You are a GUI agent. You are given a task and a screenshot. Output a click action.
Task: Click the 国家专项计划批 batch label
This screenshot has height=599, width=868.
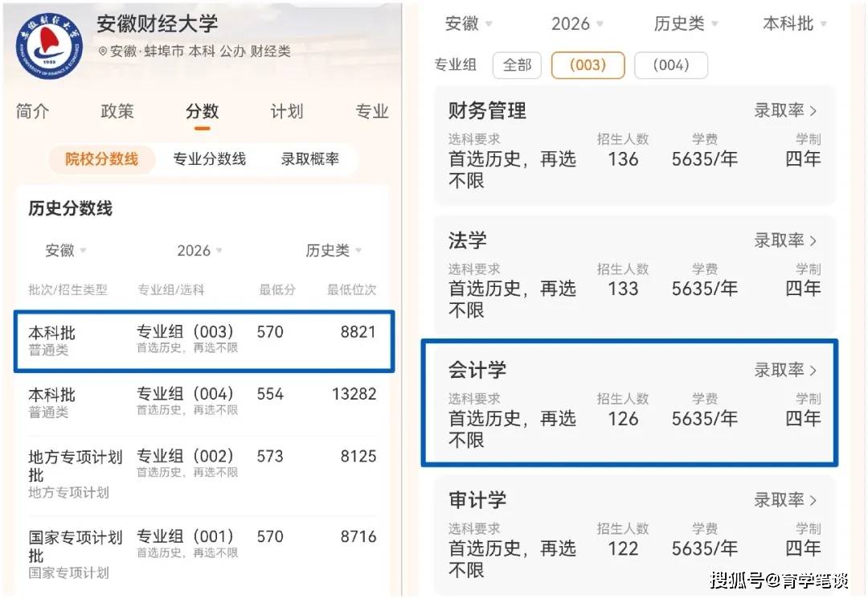click(x=76, y=547)
